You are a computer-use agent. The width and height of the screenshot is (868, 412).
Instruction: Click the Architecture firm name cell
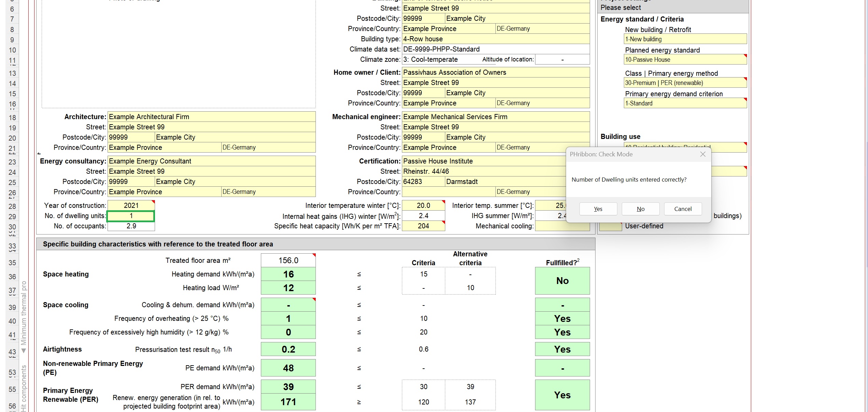pyautogui.click(x=211, y=117)
